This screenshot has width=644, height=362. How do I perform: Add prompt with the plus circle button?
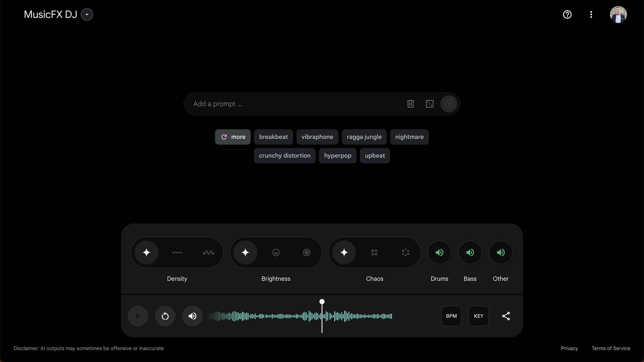click(x=449, y=104)
